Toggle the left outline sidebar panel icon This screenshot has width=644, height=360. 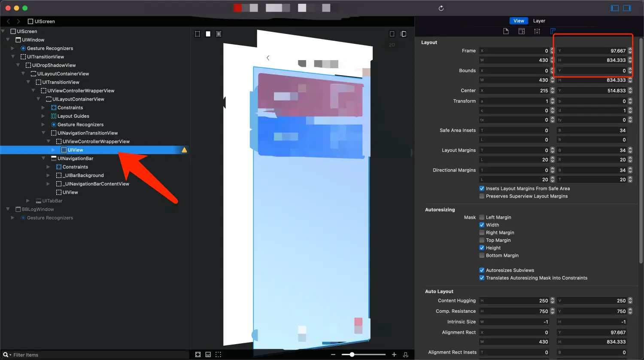click(615, 8)
